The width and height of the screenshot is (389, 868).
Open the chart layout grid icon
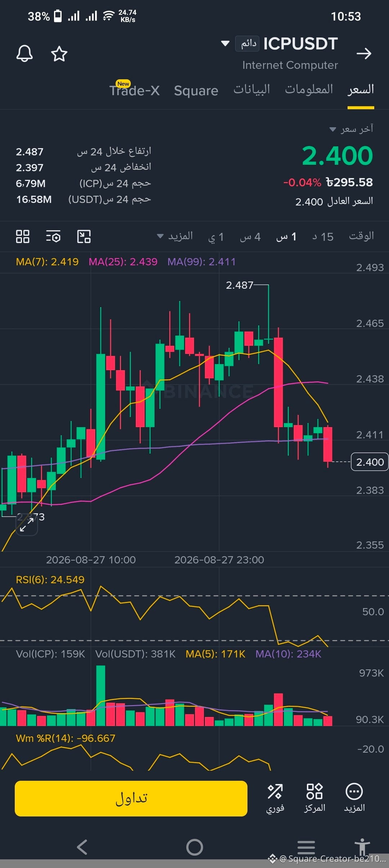tap(23, 236)
